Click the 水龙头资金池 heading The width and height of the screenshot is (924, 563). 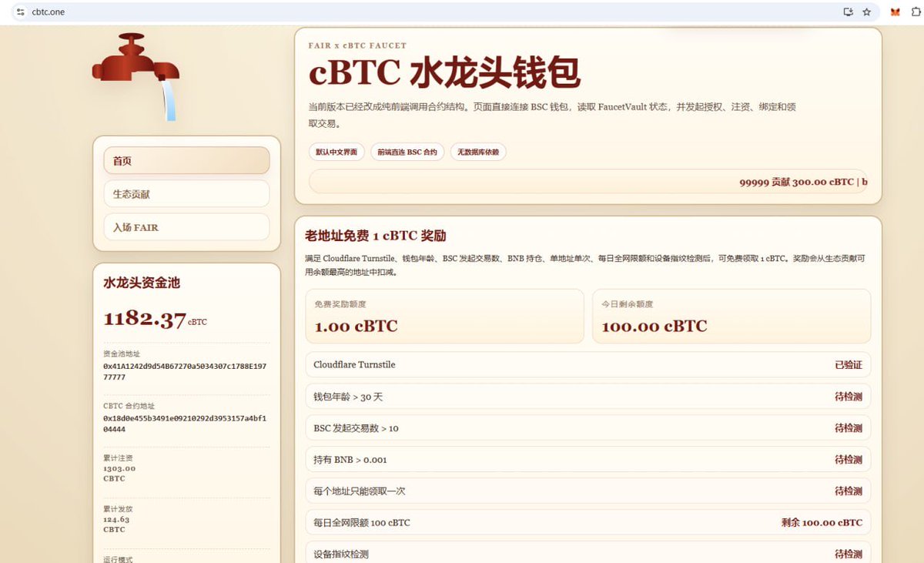click(x=142, y=283)
